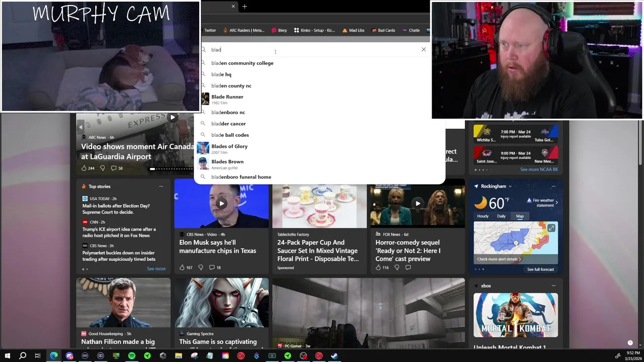Open the Chatle bookmark

pos(411,30)
